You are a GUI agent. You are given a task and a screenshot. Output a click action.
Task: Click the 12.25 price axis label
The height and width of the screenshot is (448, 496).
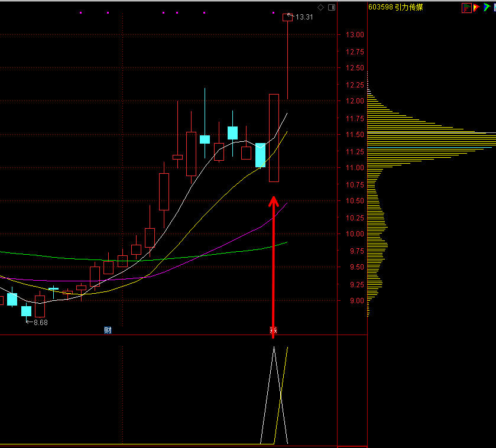click(355, 85)
